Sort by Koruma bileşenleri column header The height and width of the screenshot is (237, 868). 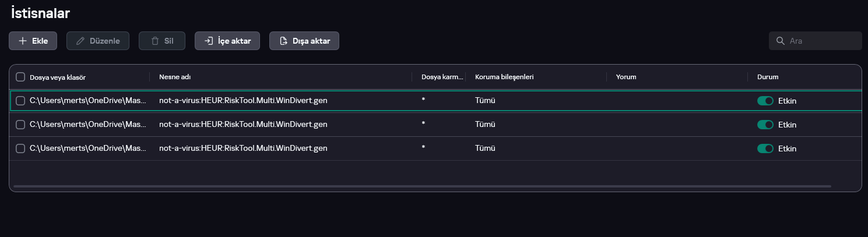tap(504, 77)
